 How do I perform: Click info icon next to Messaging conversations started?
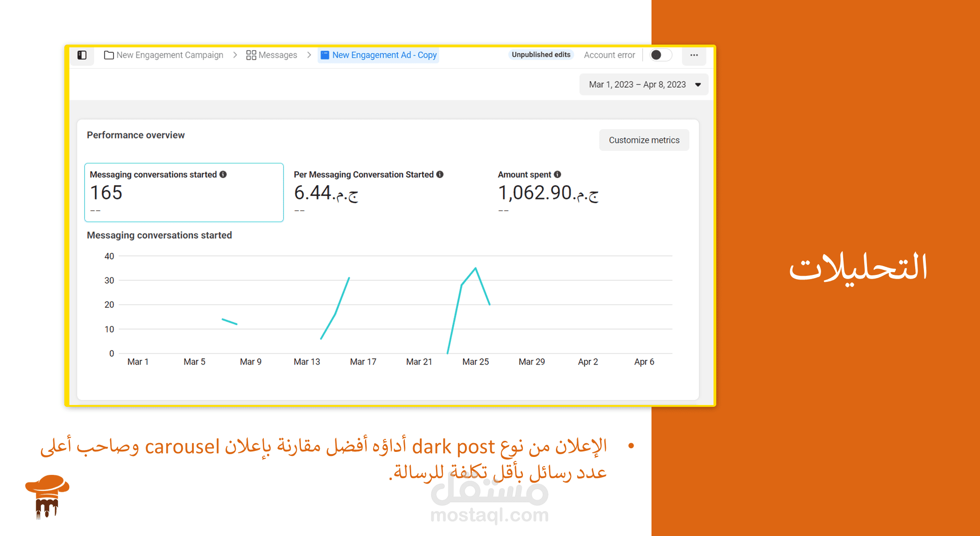[223, 174]
